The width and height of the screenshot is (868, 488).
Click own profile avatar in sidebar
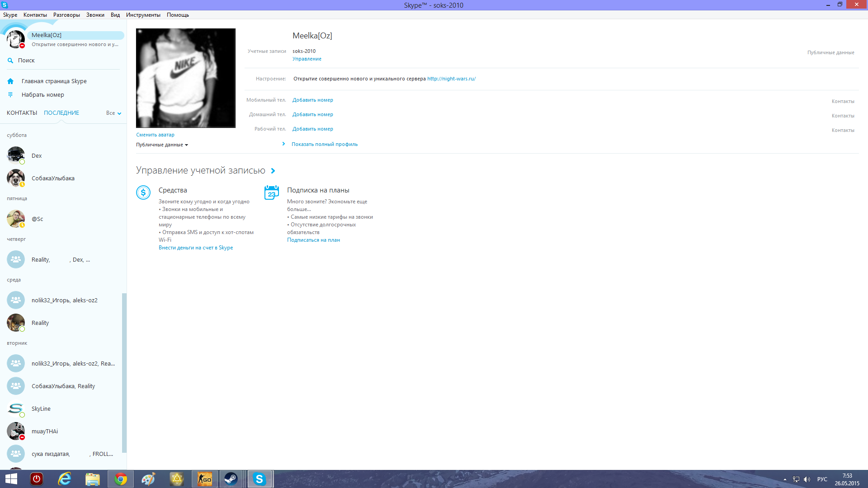pos(16,39)
